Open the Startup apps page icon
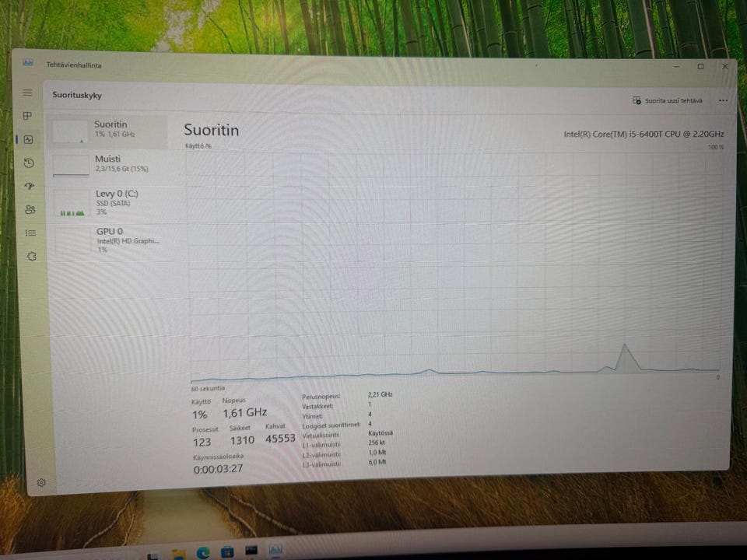This screenshot has height=560, width=747. 30,186
